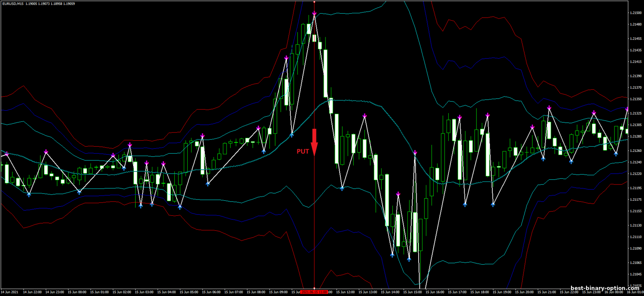Select the blue arrow nearest the 15 Jun 06:00 label
Image resolution: width=644 pixels, height=296 pixels.
208,184
